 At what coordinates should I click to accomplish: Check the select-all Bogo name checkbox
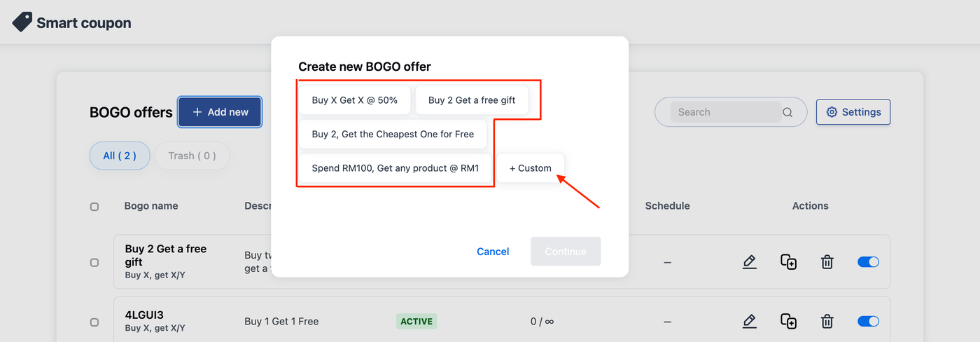[94, 207]
